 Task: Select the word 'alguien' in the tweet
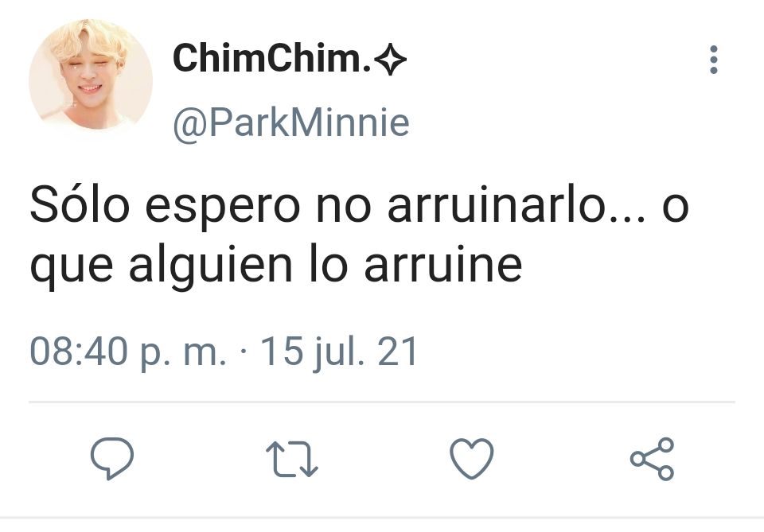(210, 266)
